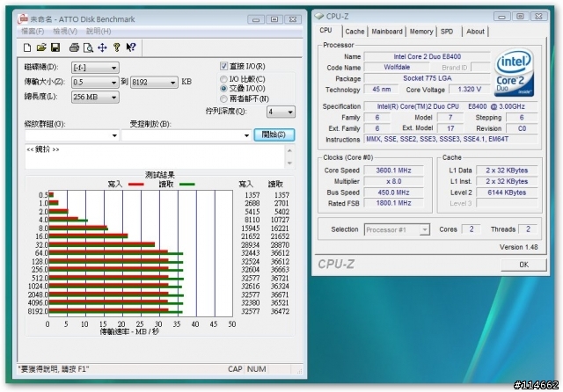Activate the context help arrow-question icon

tap(131, 47)
